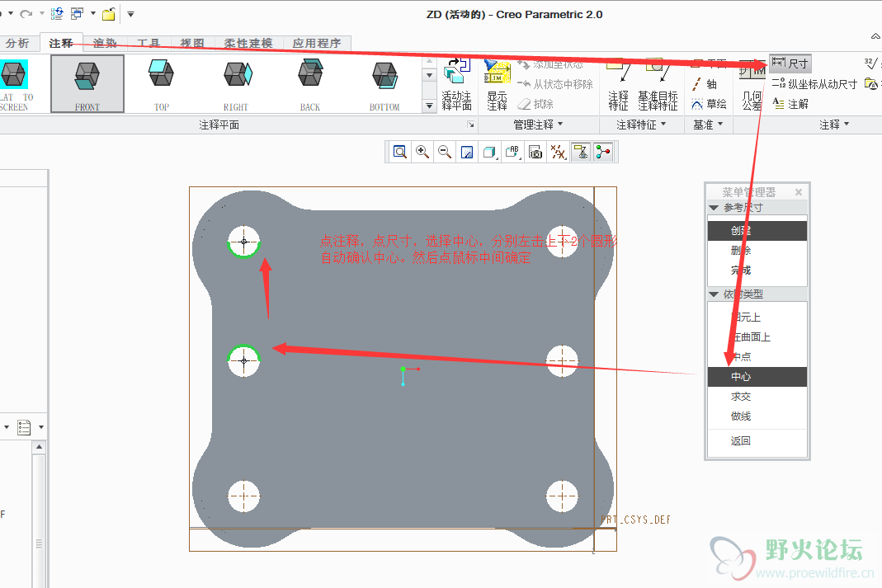
Task: Select the TOP annotation plane
Action: pyautogui.click(x=162, y=84)
